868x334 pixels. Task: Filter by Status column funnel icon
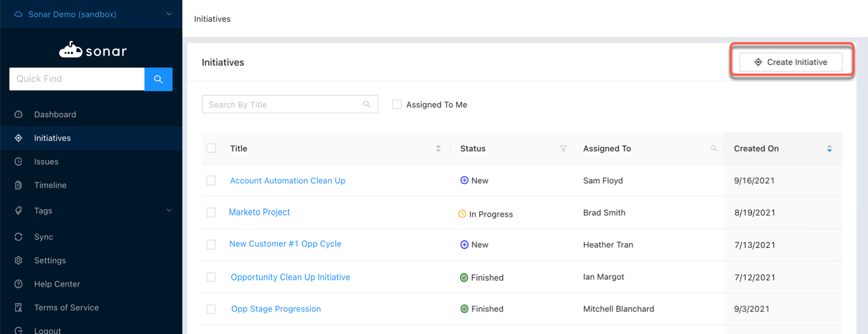click(563, 148)
